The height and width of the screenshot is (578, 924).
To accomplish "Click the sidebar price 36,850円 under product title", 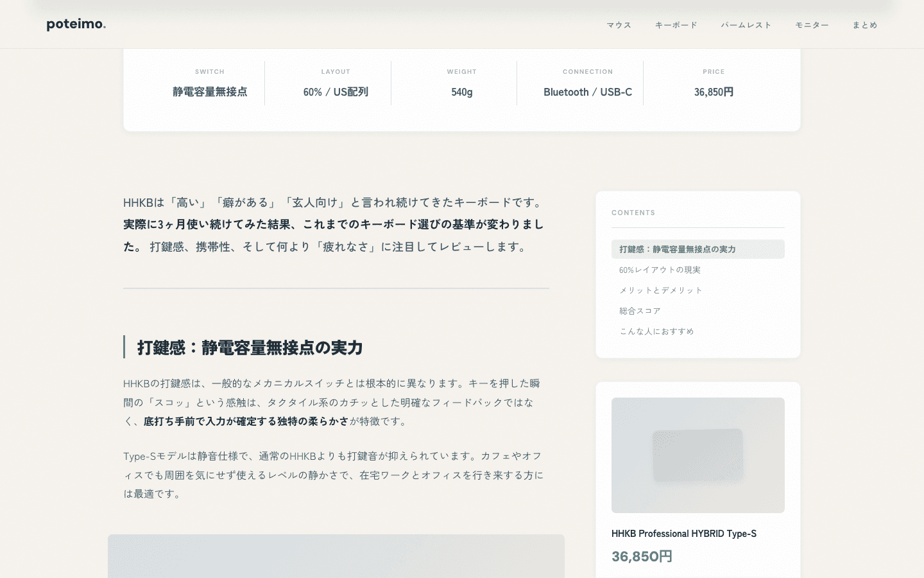I will pyautogui.click(x=642, y=556).
